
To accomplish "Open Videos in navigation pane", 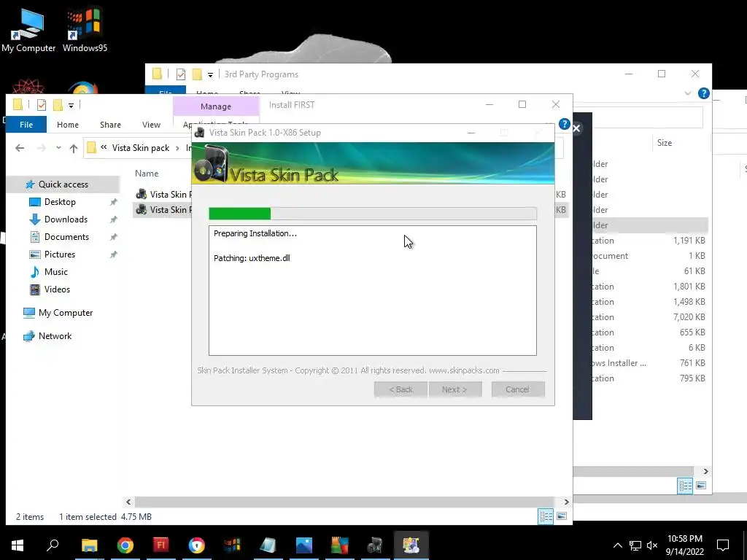I will pos(57,289).
